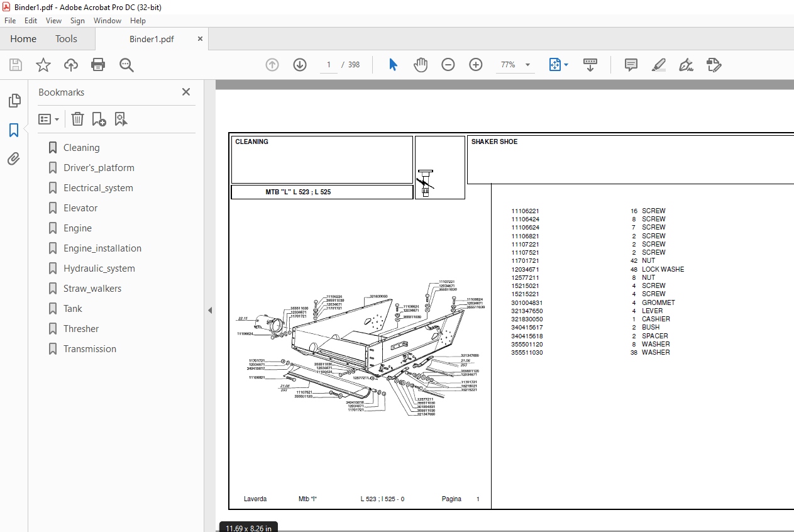This screenshot has height=532, width=794.
Task: Switch to the Tools tab
Action: coord(66,39)
